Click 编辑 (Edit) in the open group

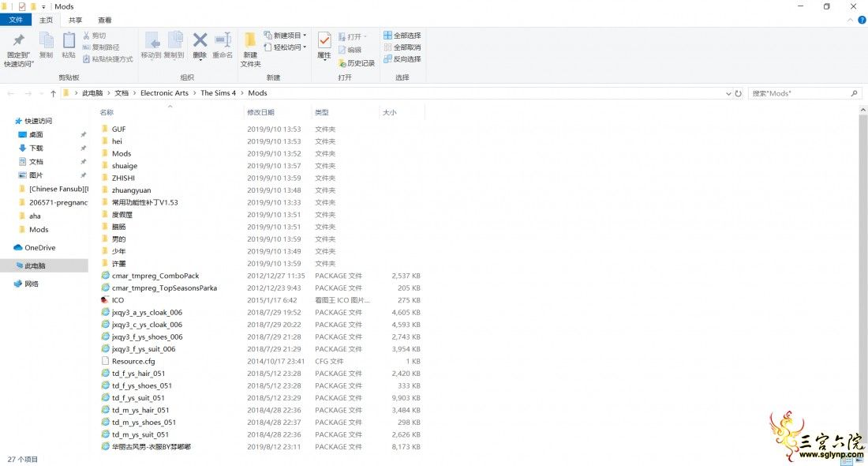pos(350,50)
